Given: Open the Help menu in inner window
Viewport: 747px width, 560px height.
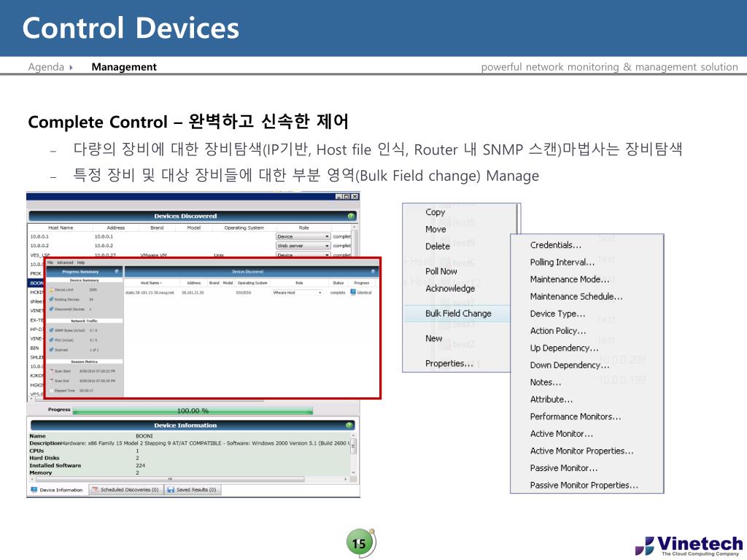Looking at the screenshot, I should click(81, 262).
